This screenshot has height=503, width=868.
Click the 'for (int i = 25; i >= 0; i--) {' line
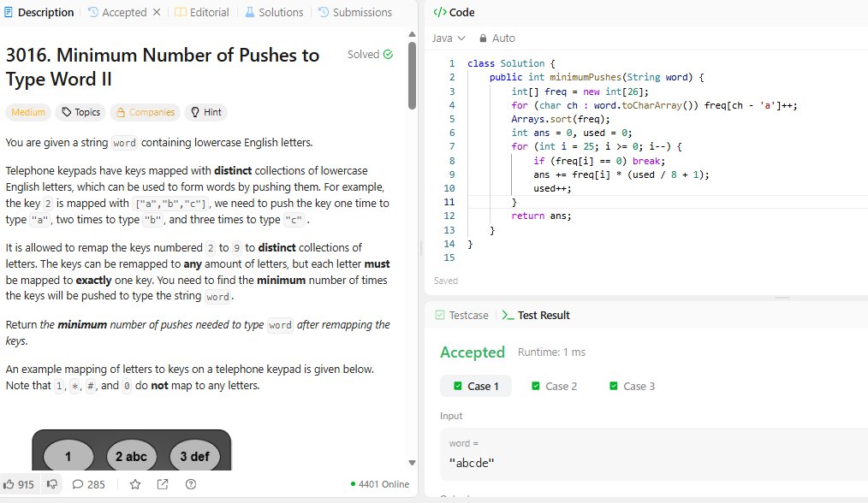point(596,146)
